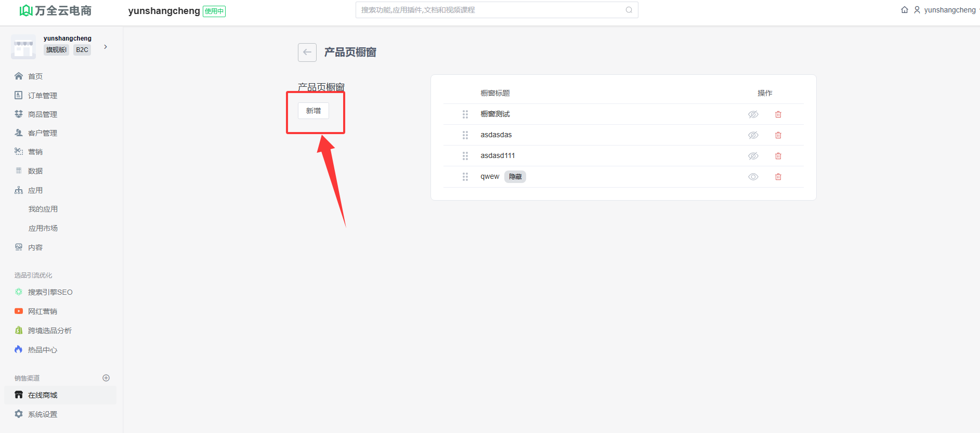
Task: Click the plus icon next to 销售渠道
Action: (x=106, y=378)
